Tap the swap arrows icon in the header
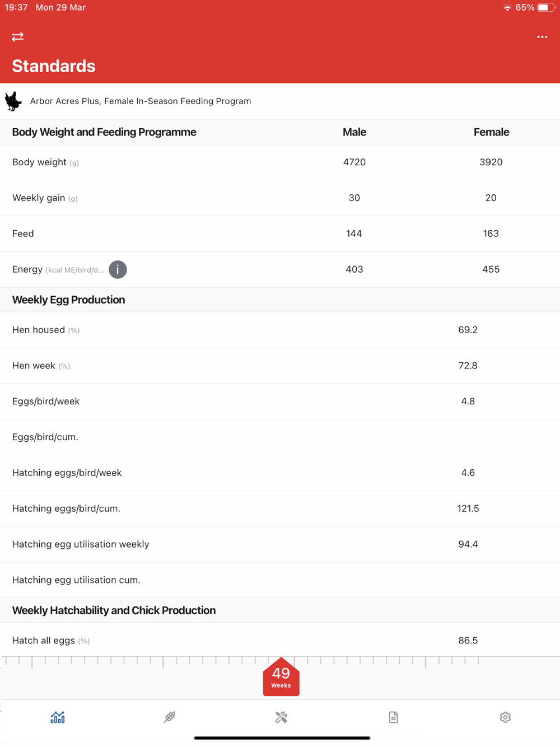This screenshot has width=560, height=747. coord(17,37)
